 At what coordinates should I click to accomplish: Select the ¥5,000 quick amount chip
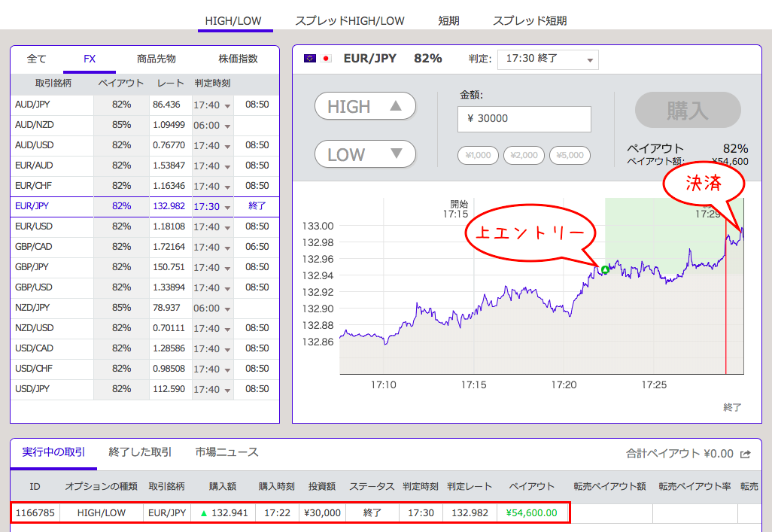[x=570, y=156]
